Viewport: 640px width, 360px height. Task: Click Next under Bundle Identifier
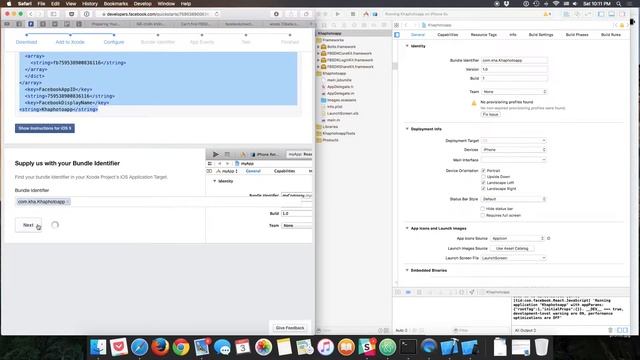click(28, 225)
